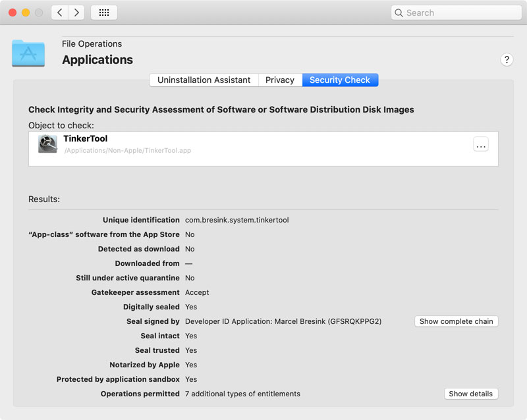Image resolution: width=527 pixels, height=420 pixels.
Task: Click the TinkerTool object name
Action: coord(86,138)
